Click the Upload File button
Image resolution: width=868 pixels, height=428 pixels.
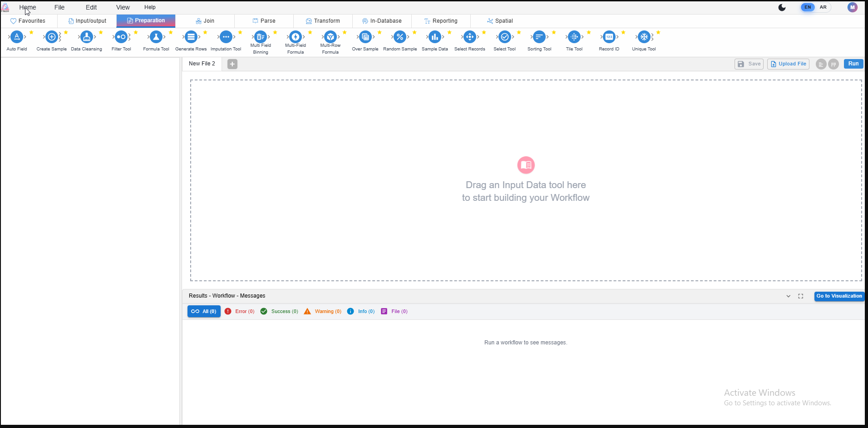tap(788, 64)
